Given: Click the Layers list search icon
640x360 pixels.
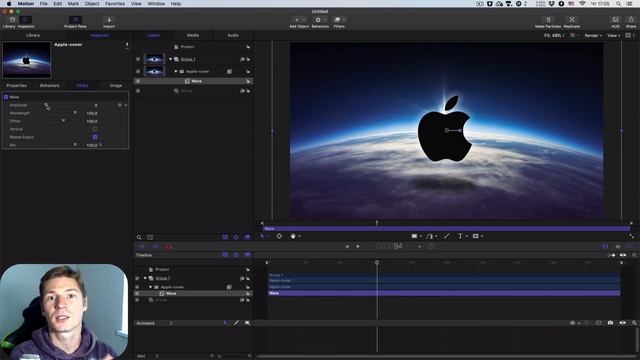Looking at the screenshot, I should (x=139, y=237).
